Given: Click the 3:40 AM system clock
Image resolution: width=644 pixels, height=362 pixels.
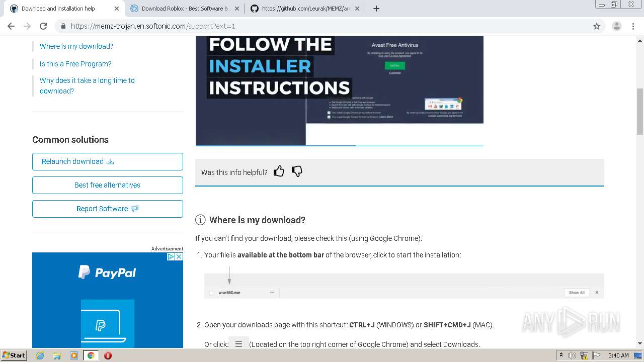Looking at the screenshot, I should [x=618, y=355].
